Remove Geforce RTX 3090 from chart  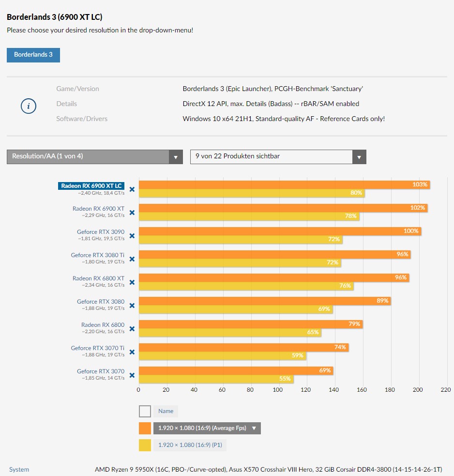tap(132, 236)
